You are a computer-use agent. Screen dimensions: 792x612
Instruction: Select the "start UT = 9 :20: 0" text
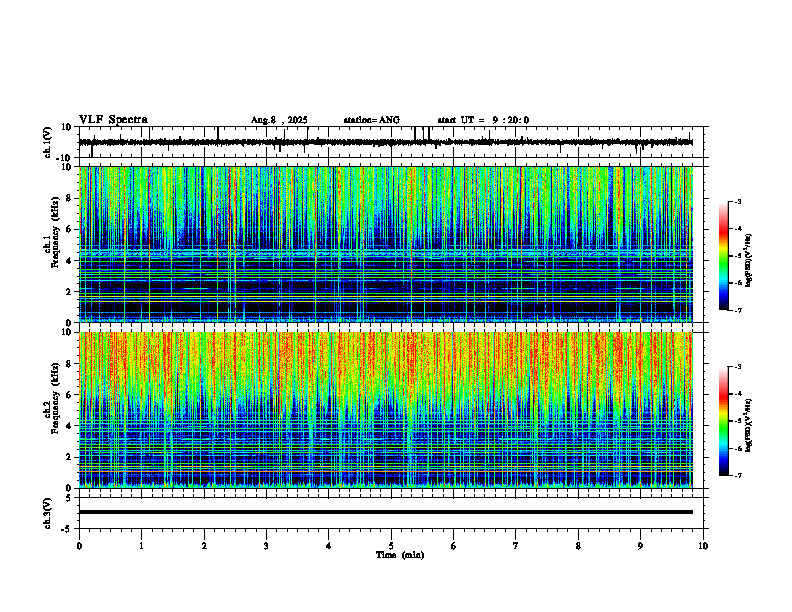click(x=483, y=120)
